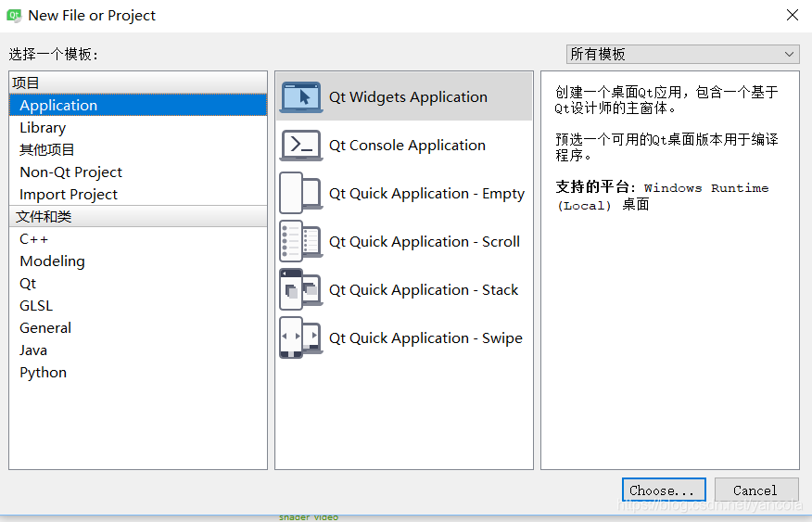
Task: Click the Qt Widgets Application template icon
Action: (301, 96)
